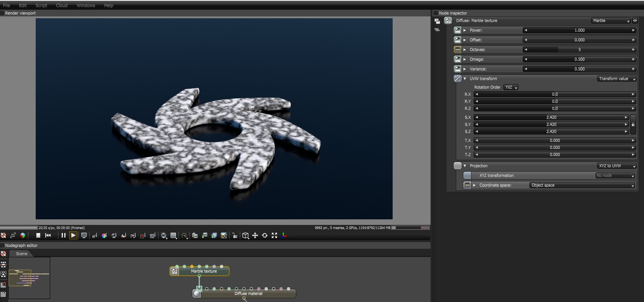The height and width of the screenshot is (302, 644).
Task: Toggle the Render viewport panel checkbox
Action: 2,13
